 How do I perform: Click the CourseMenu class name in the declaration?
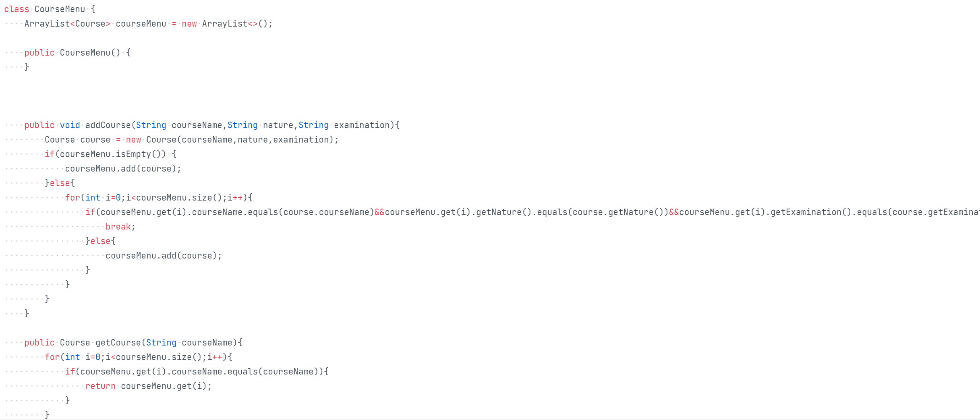click(x=60, y=9)
